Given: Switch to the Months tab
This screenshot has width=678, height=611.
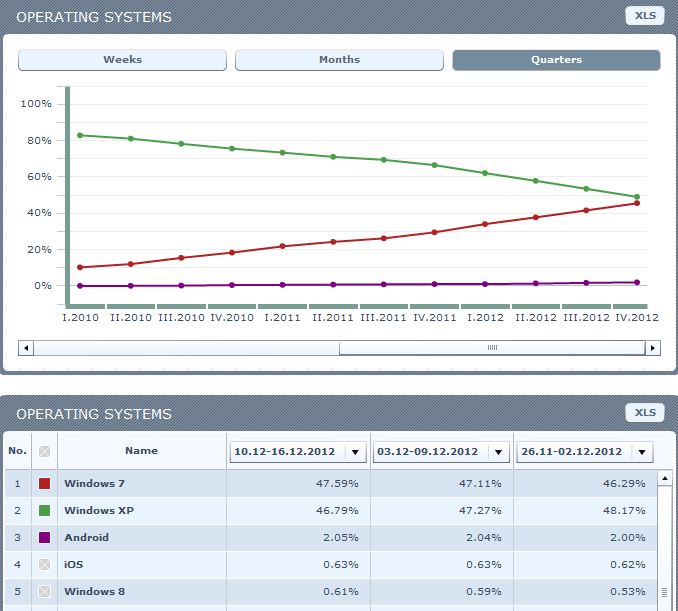Looking at the screenshot, I should tap(339, 60).
